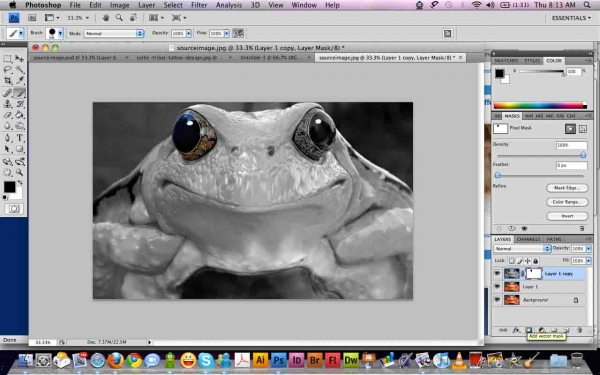Select the Pen tool
Image resolution: width=600 pixels, height=375 pixels.
tap(7, 138)
